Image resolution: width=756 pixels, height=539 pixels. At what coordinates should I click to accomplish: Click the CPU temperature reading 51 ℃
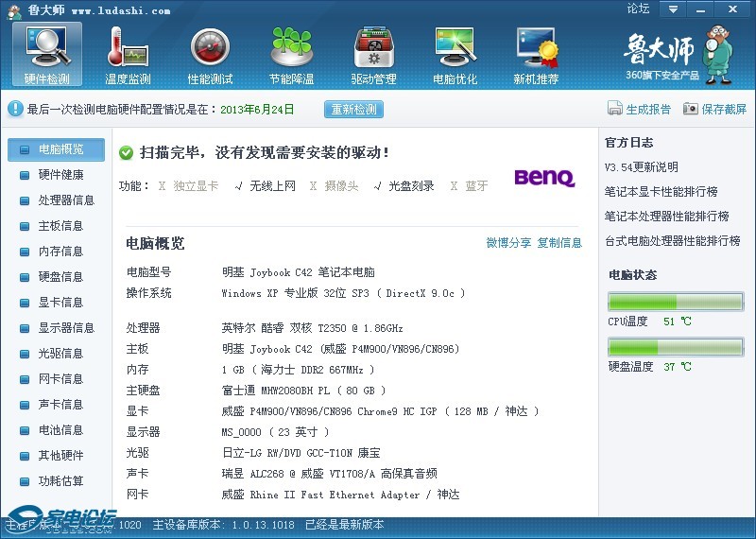(x=677, y=322)
